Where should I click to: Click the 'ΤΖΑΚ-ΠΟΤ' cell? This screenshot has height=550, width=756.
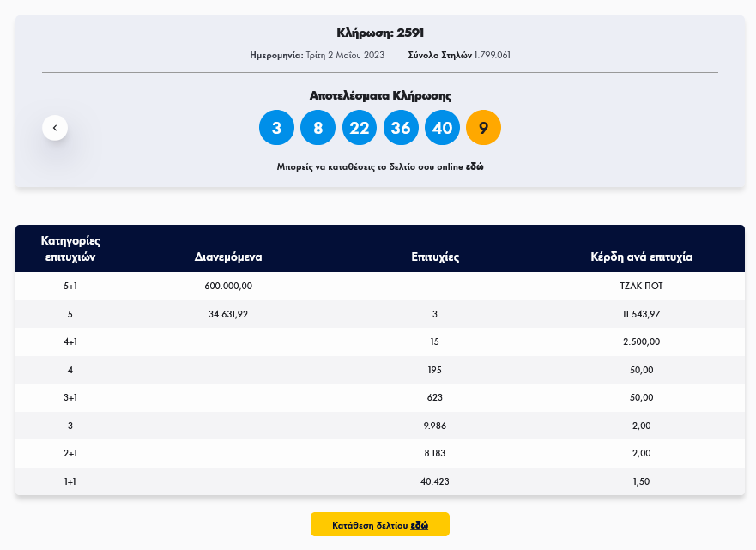641,287
